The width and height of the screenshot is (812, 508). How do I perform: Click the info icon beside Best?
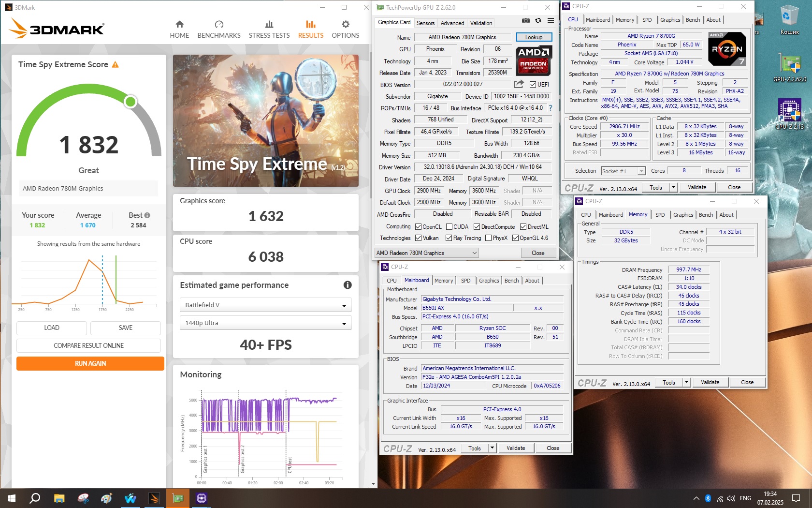point(147,215)
